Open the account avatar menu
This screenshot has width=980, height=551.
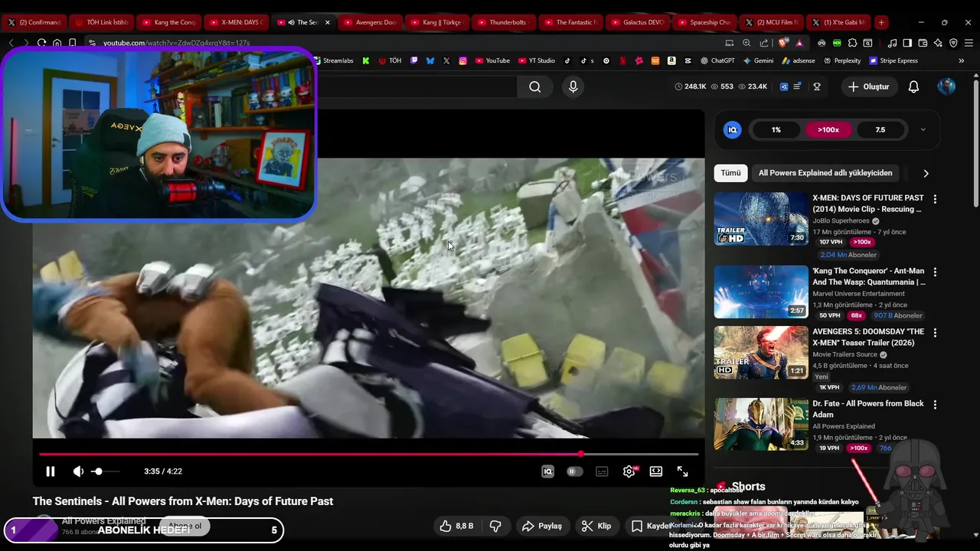tap(946, 87)
